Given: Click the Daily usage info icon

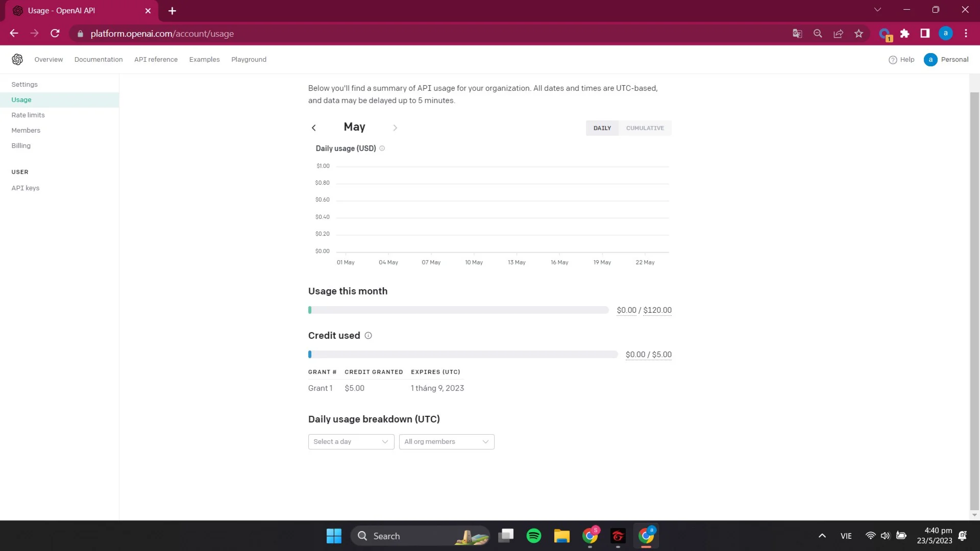Looking at the screenshot, I should pyautogui.click(x=382, y=148).
